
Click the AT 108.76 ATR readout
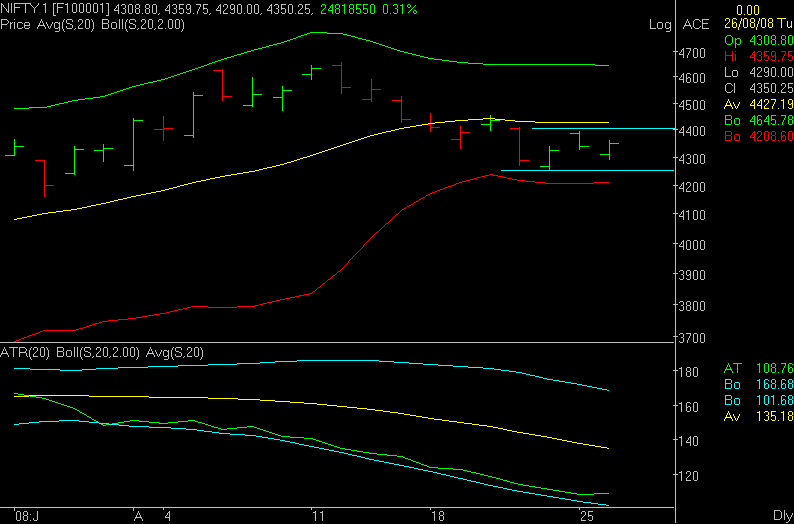pos(758,368)
